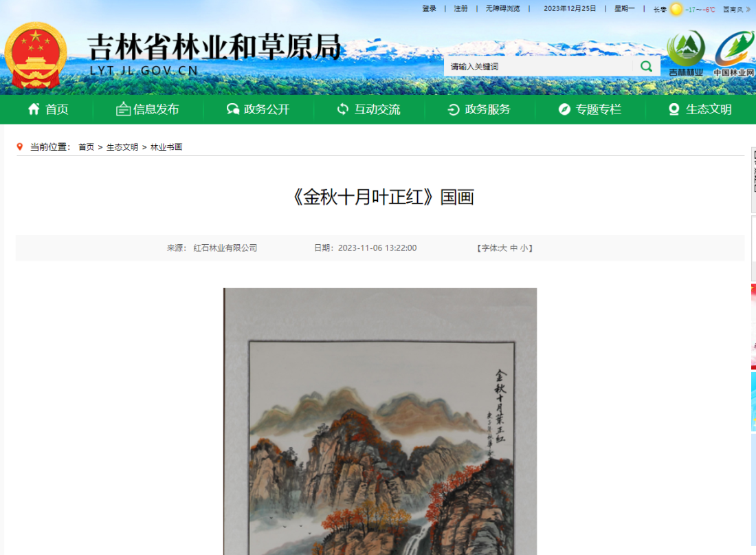Click the red location pin icon

point(20,146)
